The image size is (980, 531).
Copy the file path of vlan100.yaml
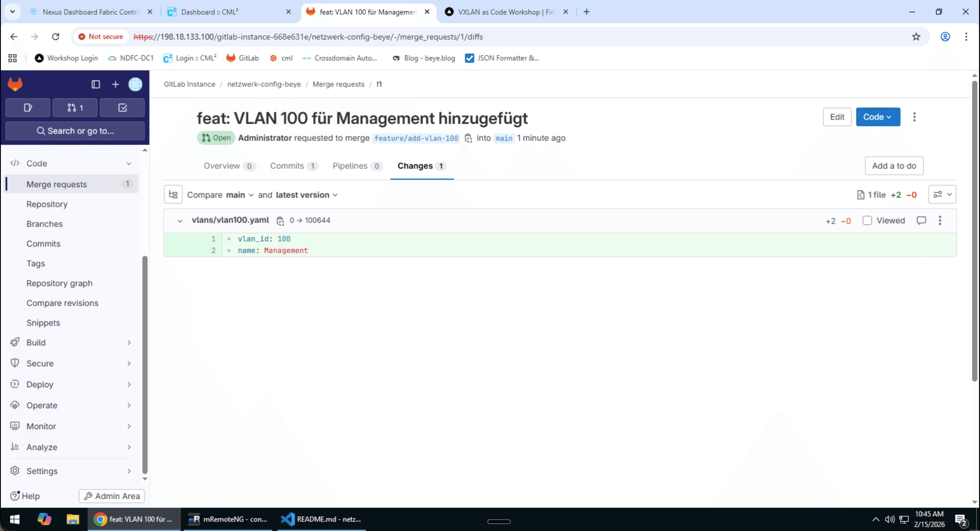(280, 220)
